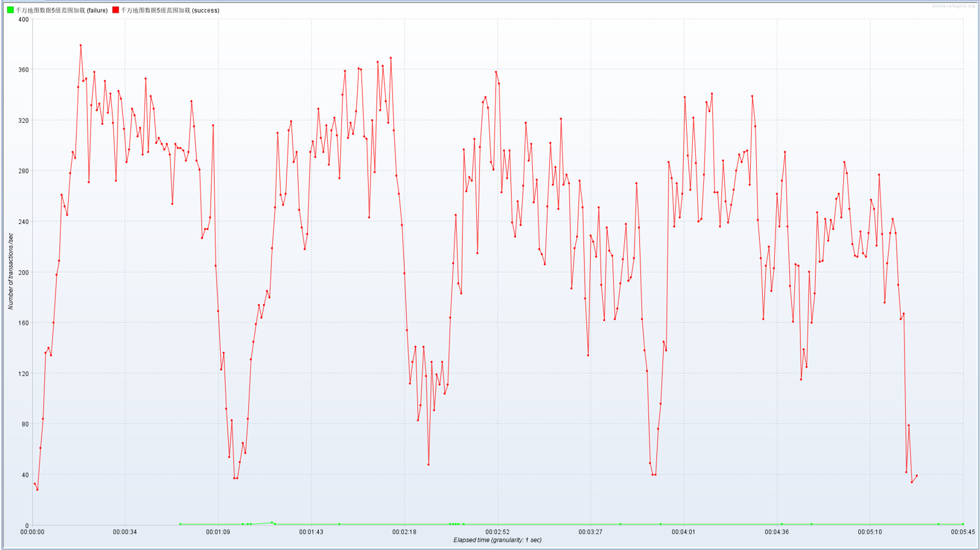The image size is (980, 550).
Task: Select the success series legend label
Action: pos(170,10)
